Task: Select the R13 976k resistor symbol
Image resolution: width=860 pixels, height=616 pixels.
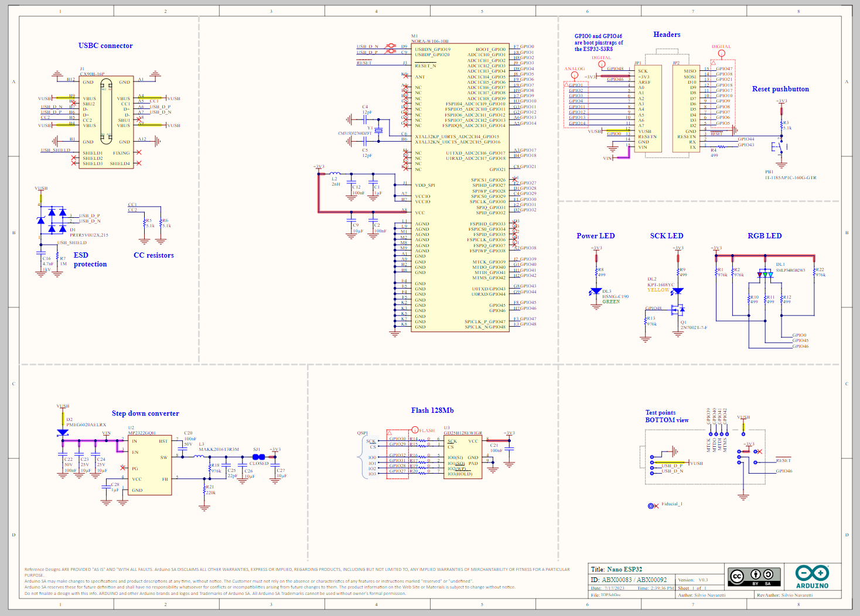Action: [646, 321]
